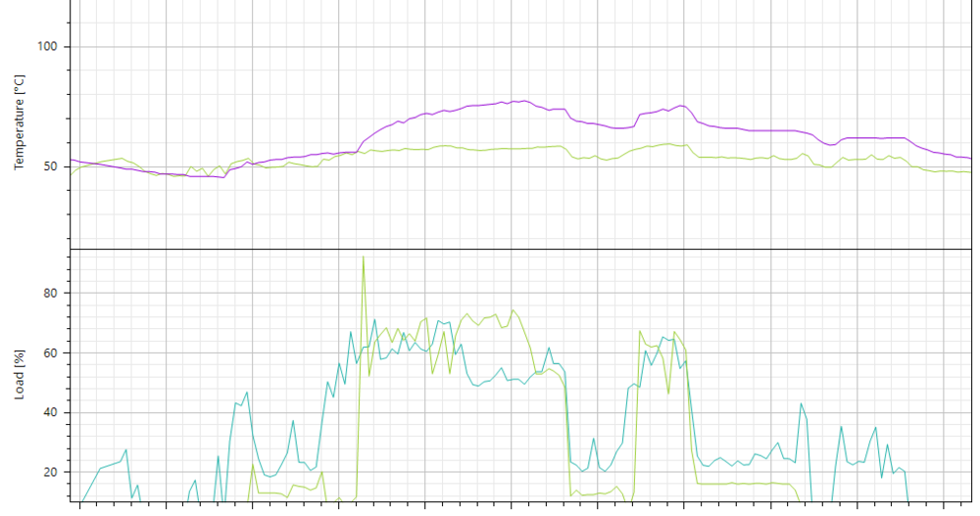Screen dimensions: 980x516
Task: Click the '20' load axis label
Action: click(50, 472)
